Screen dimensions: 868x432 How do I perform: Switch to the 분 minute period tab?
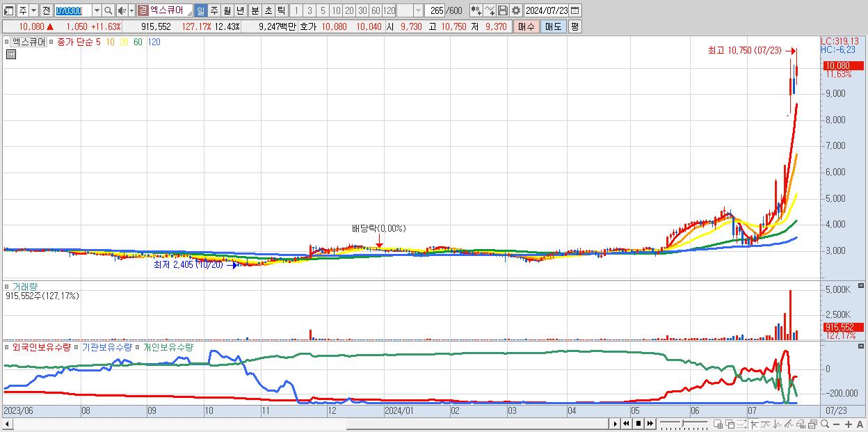tap(255, 10)
